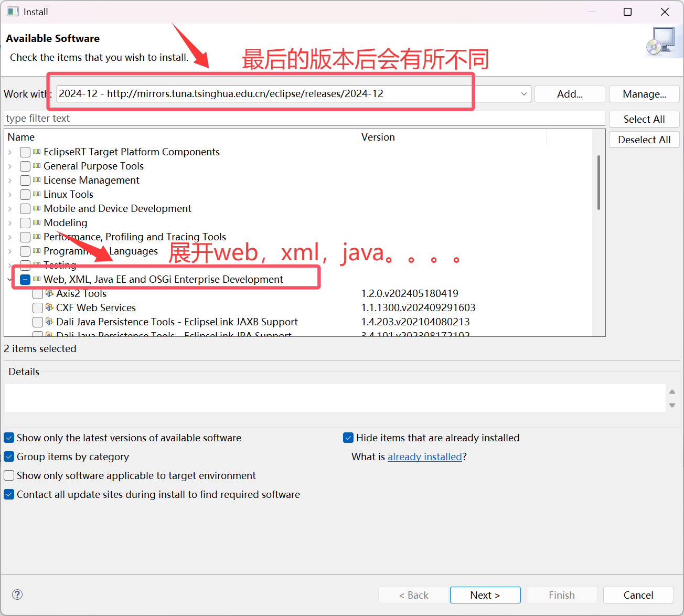The height and width of the screenshot is (616, 684).
Task: Check the CXF Web Services checkbox
Action: [38, 308]
